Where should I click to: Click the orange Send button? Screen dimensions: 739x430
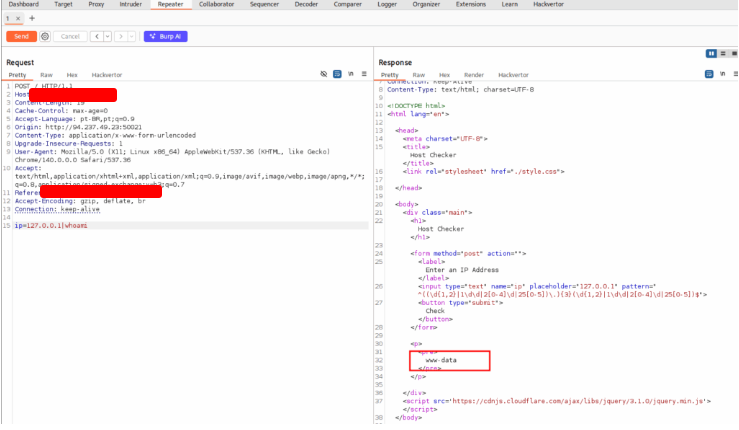pos(20,36)
